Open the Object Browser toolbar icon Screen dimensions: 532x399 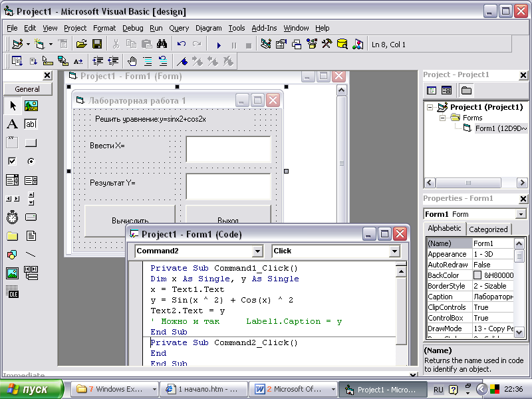[x=311, y=44]
